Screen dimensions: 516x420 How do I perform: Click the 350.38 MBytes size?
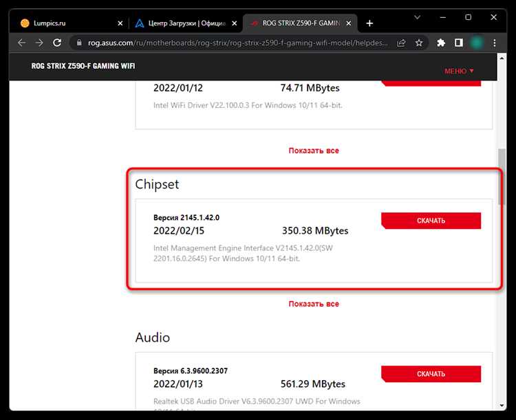point(315,230)
